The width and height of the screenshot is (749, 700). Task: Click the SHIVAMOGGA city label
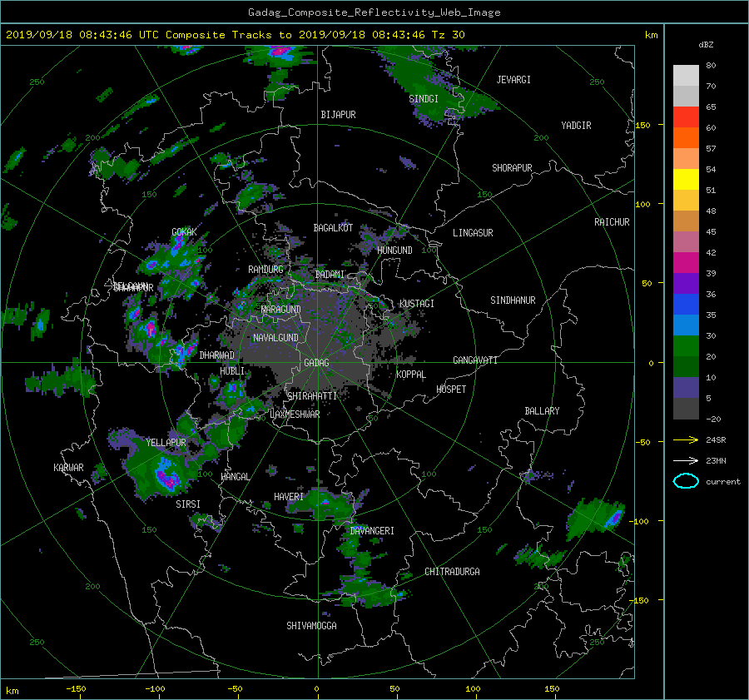(x=311, y=626)
